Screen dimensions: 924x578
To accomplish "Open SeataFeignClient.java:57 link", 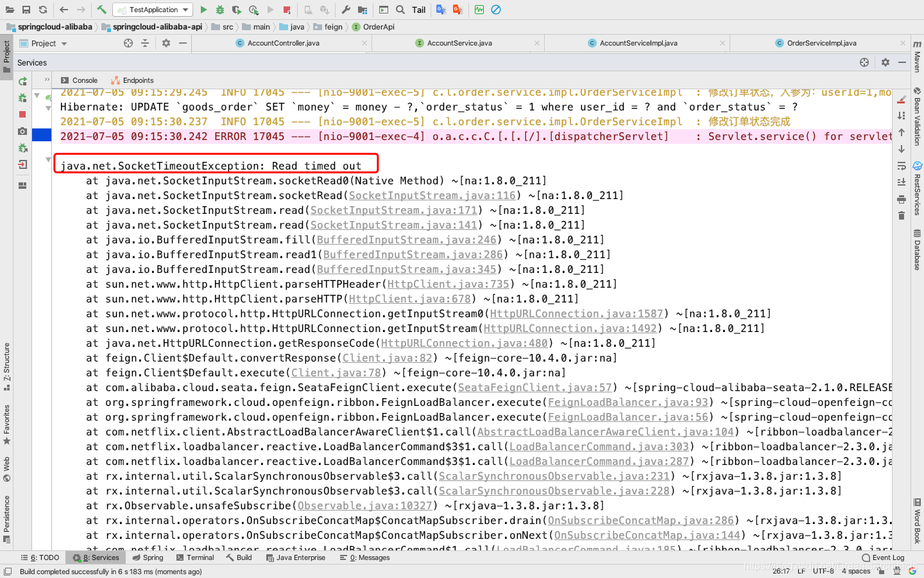I will 535,387.
